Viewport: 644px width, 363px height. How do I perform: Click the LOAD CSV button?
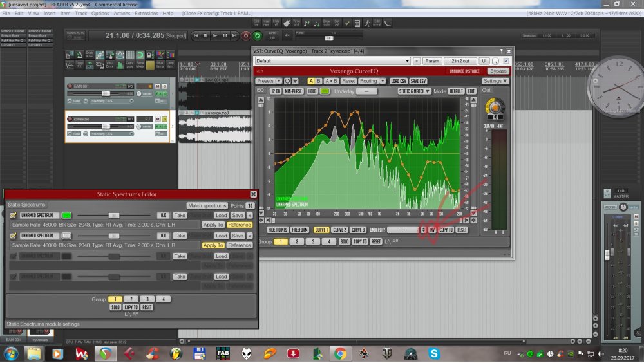tap(399, 81)
